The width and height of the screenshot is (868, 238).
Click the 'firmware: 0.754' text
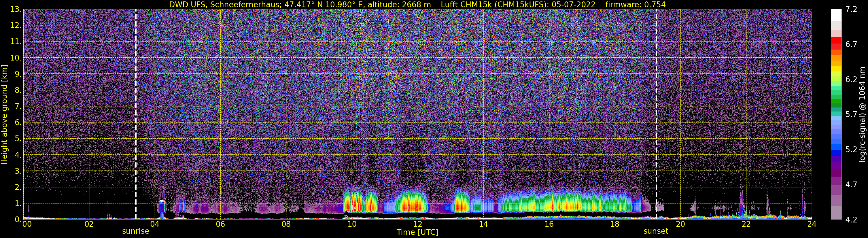click(x=636, y=5)
